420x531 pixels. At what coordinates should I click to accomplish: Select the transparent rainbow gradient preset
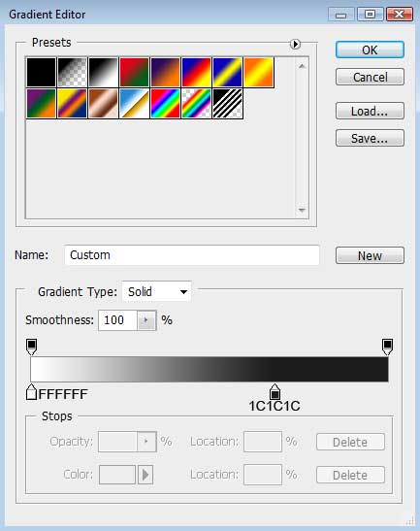[197, 103]
